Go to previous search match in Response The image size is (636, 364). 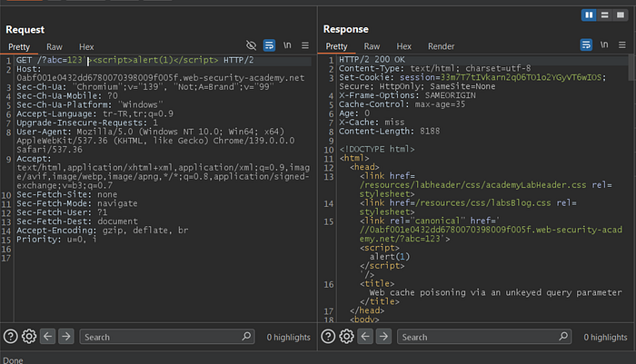(365, 337)
